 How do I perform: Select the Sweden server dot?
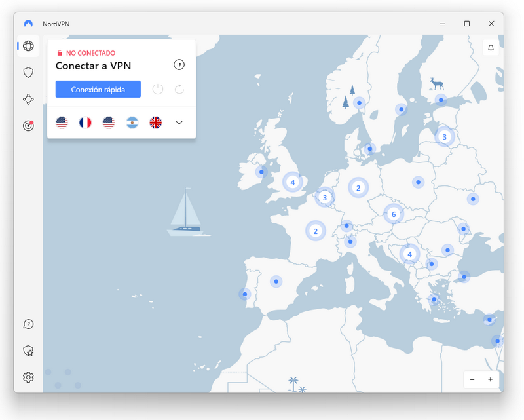coord(401,109)
